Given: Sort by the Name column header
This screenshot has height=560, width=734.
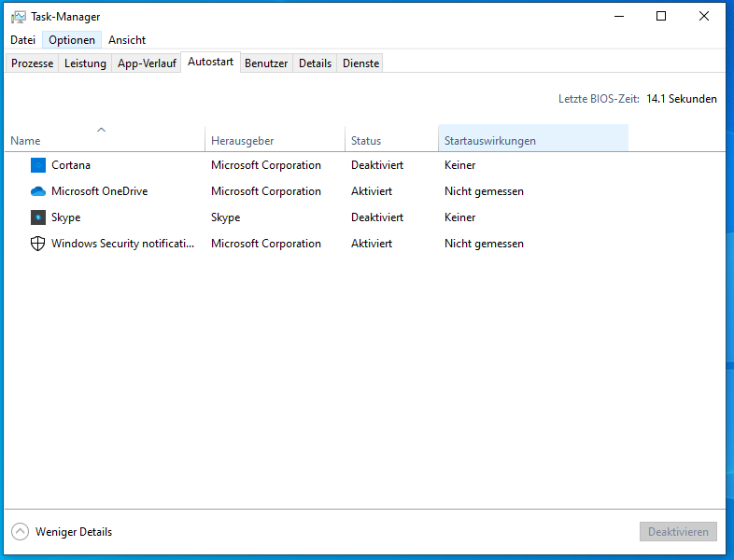Looking at the screenshot, I should 105,138.
